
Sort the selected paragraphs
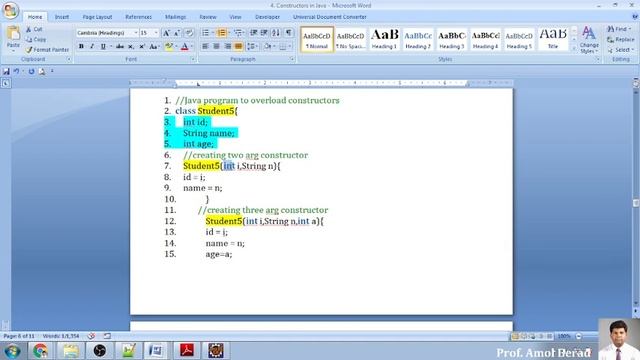tap(276, 33)
